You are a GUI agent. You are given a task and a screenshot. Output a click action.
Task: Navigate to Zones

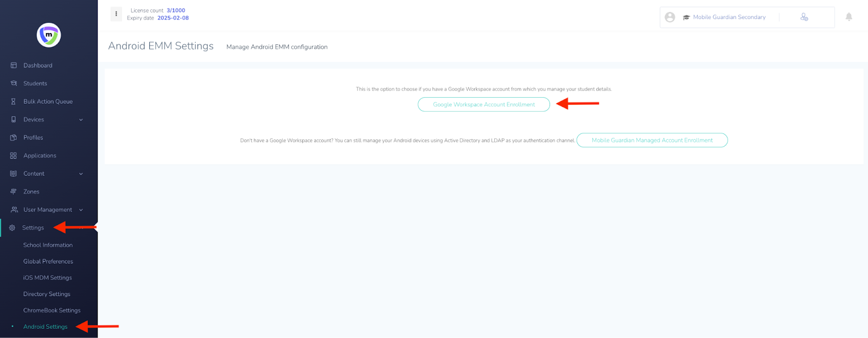click(31, 192)
